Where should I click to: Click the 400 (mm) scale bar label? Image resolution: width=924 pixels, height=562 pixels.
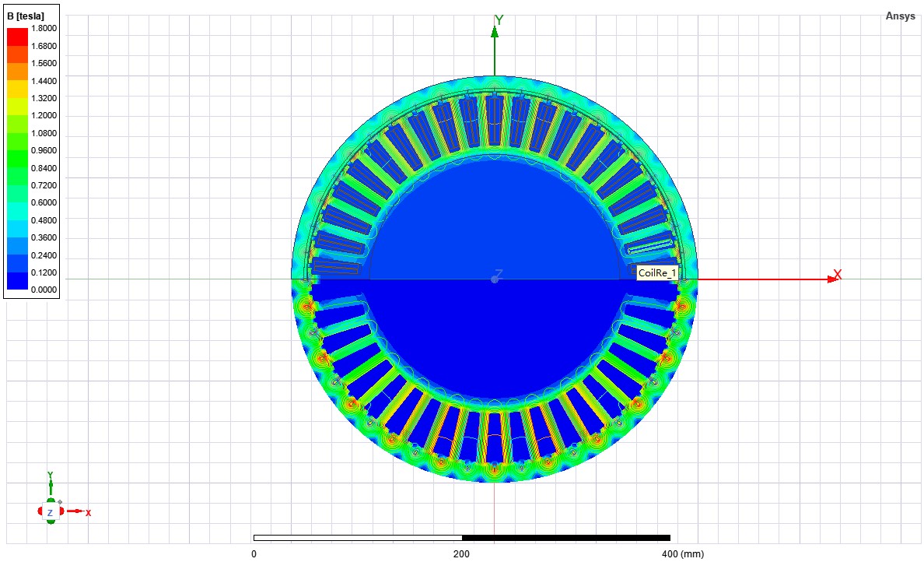point(683,553)
